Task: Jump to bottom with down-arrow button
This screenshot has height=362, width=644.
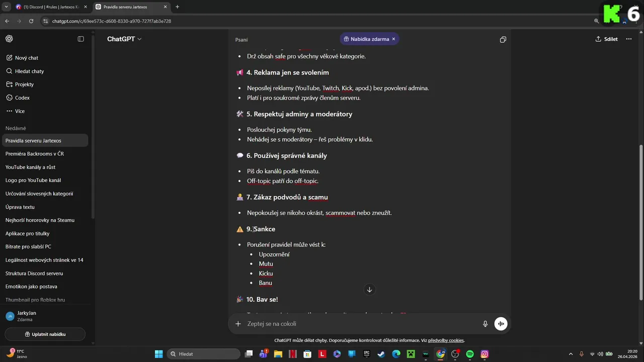Action: [x=369, y=290]
